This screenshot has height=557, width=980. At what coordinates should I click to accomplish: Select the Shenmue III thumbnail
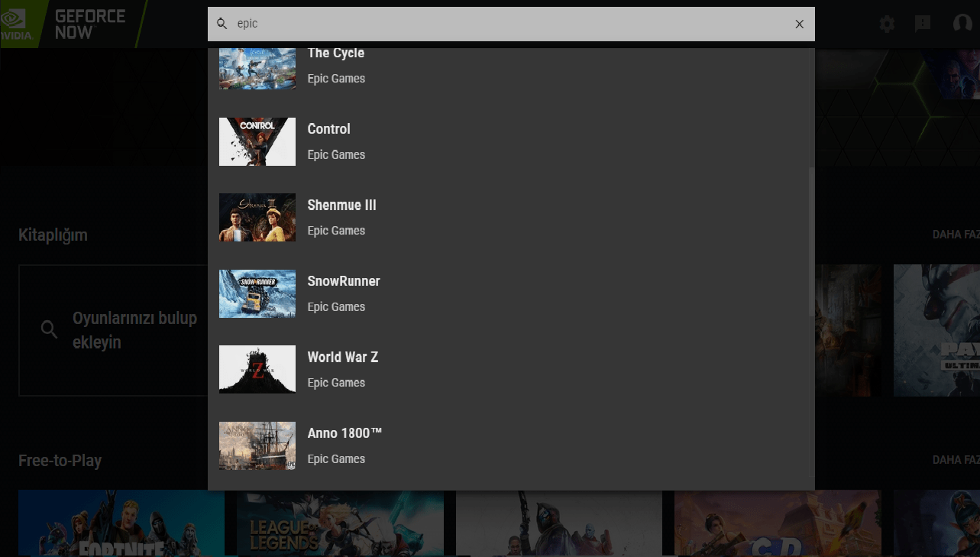pos(257,218)
